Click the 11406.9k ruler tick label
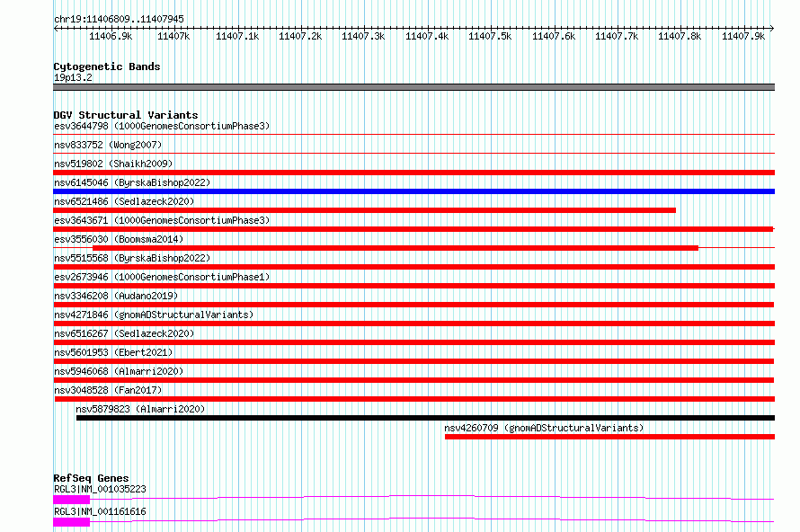Screen dimensions: 800x532 (111, 36)
